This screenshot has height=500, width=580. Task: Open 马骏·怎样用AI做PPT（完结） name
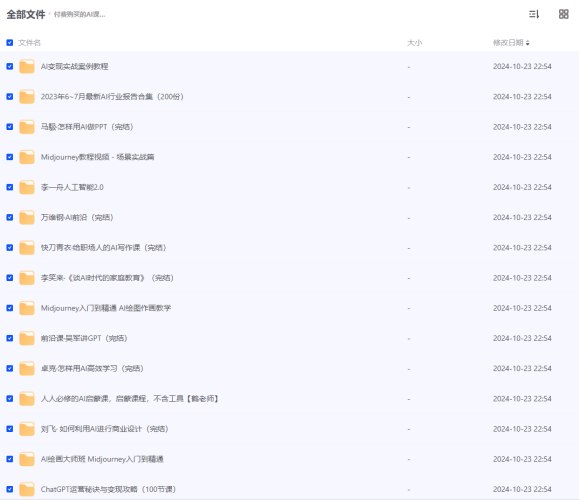[x=87, y=127]
